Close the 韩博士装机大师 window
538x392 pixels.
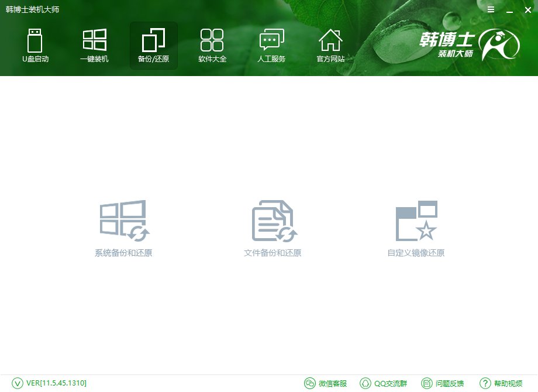point(528,10)
